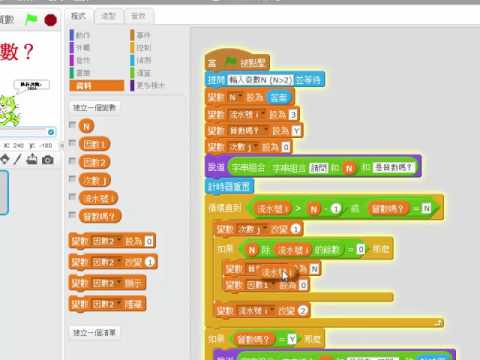The height and width of the screenshot is (360, 480).
Task: Click the 請問 text field in the say block
Action: [319, 168]
